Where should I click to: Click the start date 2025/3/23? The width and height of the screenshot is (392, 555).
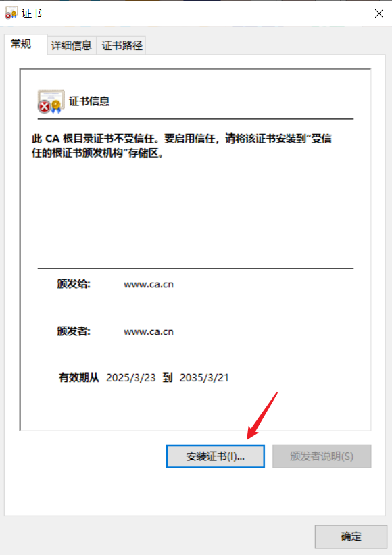point(131,378)
